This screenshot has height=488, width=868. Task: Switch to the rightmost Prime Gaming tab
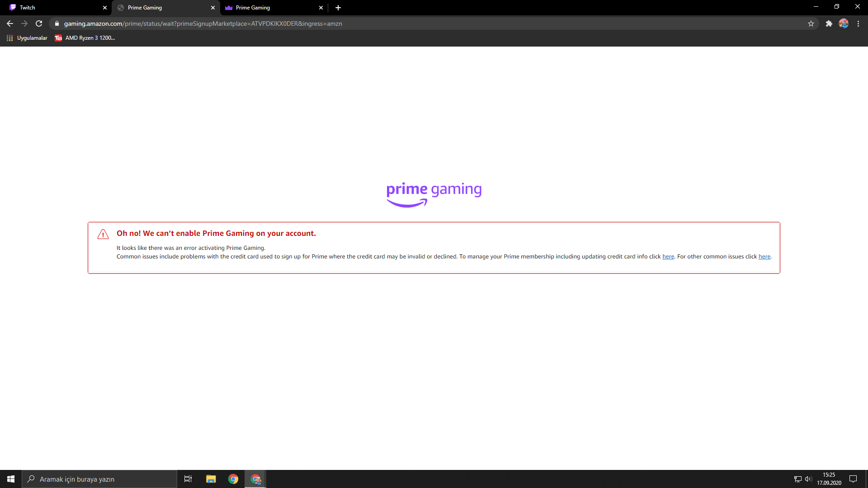pyautogui.click(x=271, y=8)
